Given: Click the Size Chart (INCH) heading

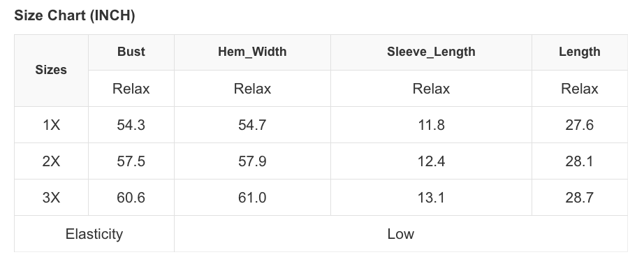Looking at the screenshot, I should (74, 15).
